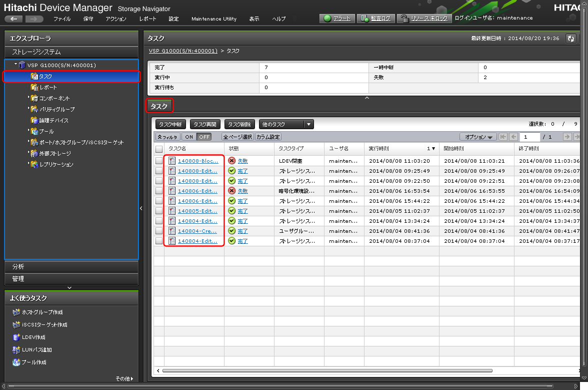This screenshot has height=390, width=588.
Task: Switch the filter toggle to ON
Action: (x=188, y=137)
